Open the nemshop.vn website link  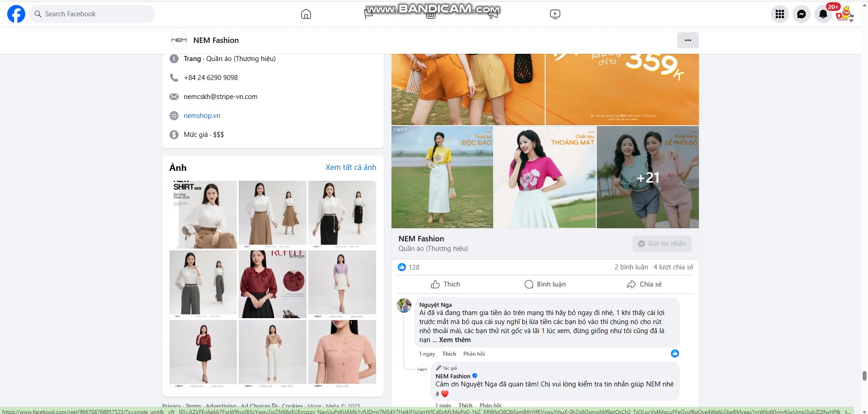[x=202, y=116]
